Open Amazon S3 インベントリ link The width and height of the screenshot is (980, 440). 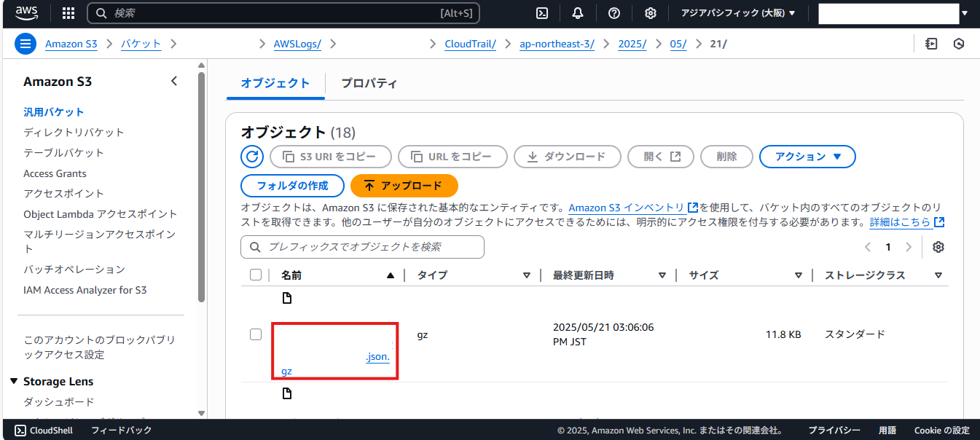click(x=633, y=208)
